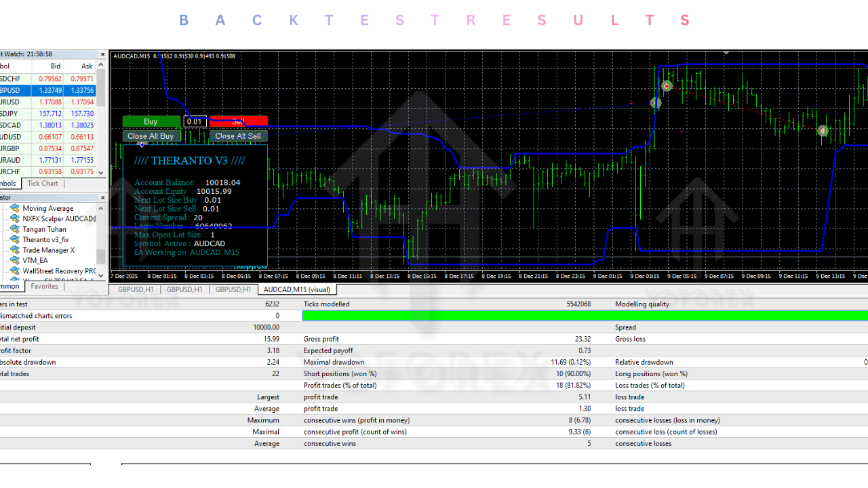Open the Tangan Tuhan EA in Navigator
The width and height of the screenshot is (868, 488).
(x=43, y=229)
